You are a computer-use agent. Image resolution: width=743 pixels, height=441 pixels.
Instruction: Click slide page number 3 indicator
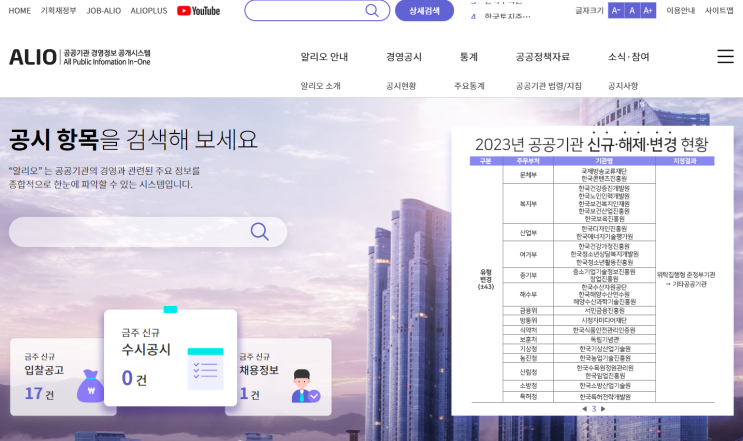[594, 409]
